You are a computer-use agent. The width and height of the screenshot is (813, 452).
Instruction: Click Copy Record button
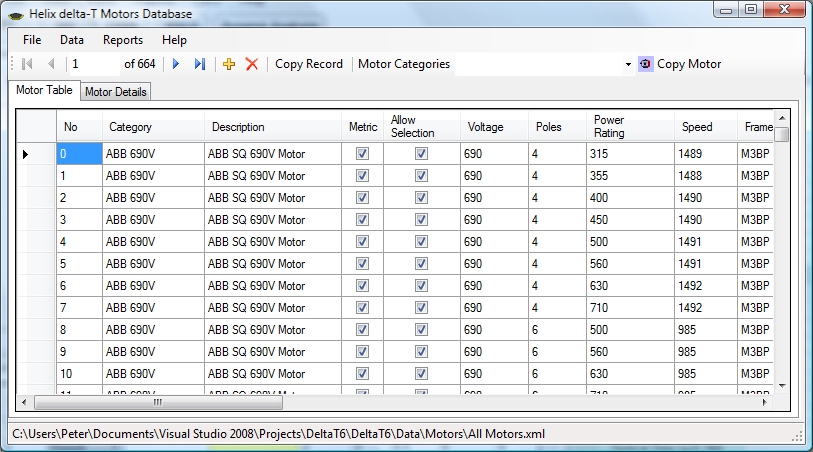tap(309, 64)
